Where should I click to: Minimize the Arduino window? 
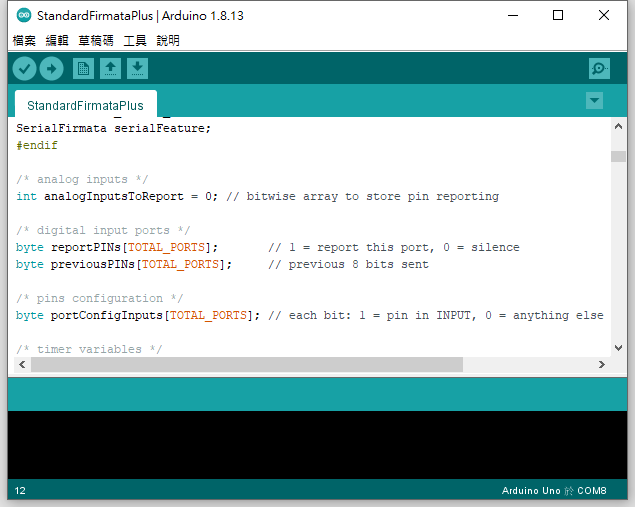click(513, 15)
